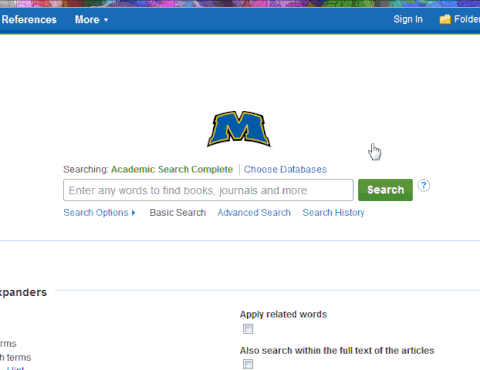View the Search History

[333, 213]
